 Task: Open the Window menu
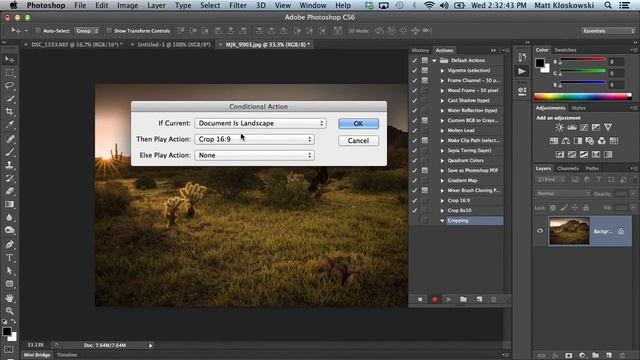313,5
